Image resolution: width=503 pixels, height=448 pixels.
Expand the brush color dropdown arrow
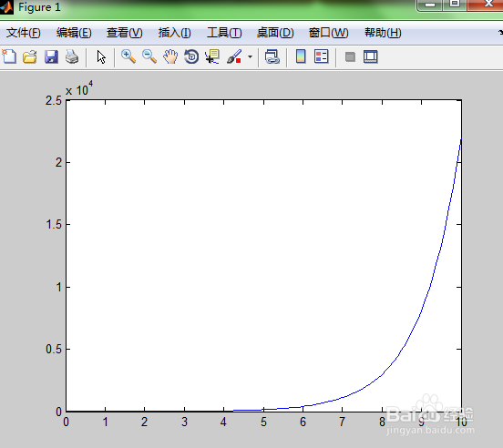click(x=250, y=57)
